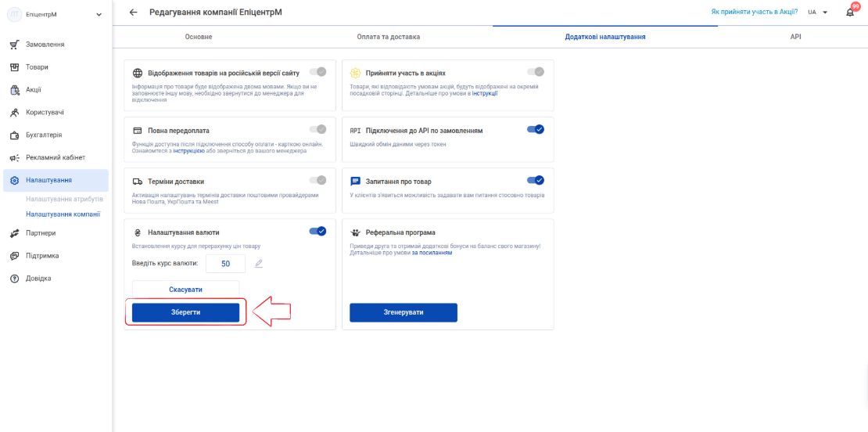Click the Підтримка chat icon
Screen dimensions: 868x432
point(15,257)
